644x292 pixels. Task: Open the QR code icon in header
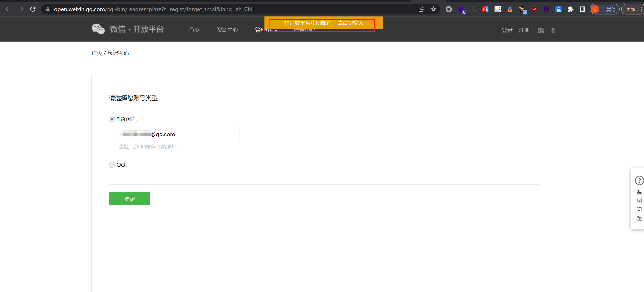pos(541,30)
